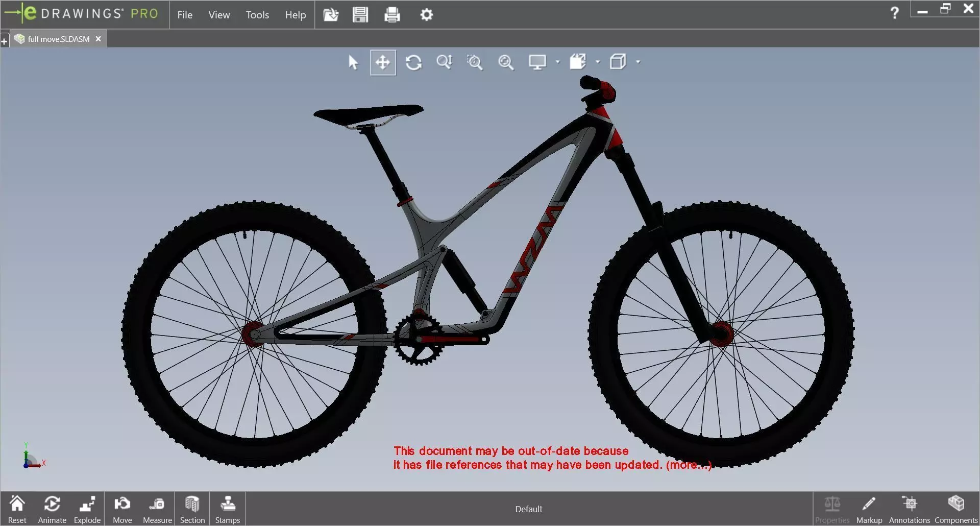Click the question mark help icon
The height and width of the screenshot is (526, 980).
[x=894, y=13]
